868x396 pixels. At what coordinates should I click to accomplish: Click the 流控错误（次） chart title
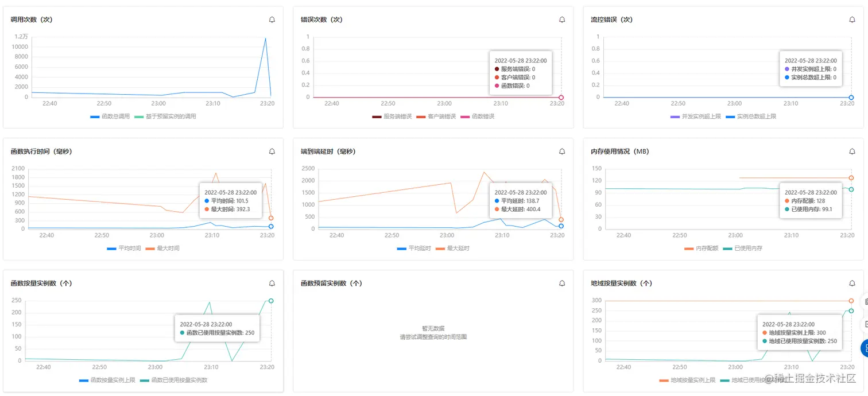[612, 20]
